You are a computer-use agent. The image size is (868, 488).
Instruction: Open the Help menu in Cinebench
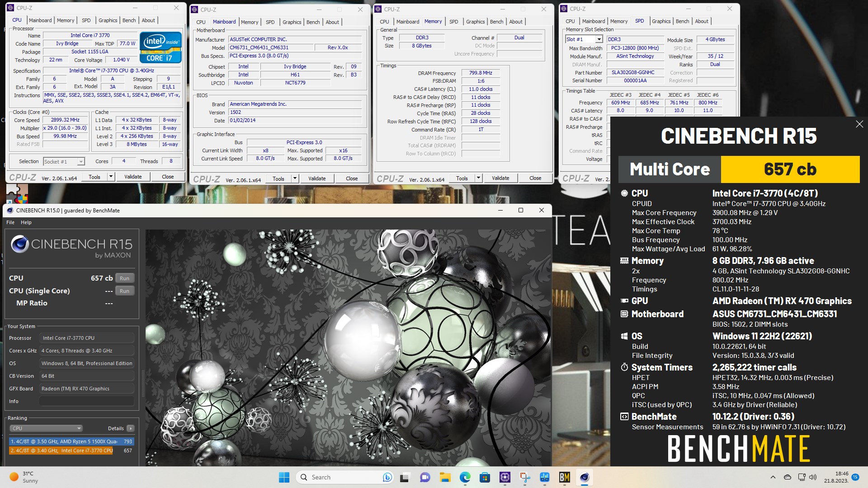click(x=26, y=222)
